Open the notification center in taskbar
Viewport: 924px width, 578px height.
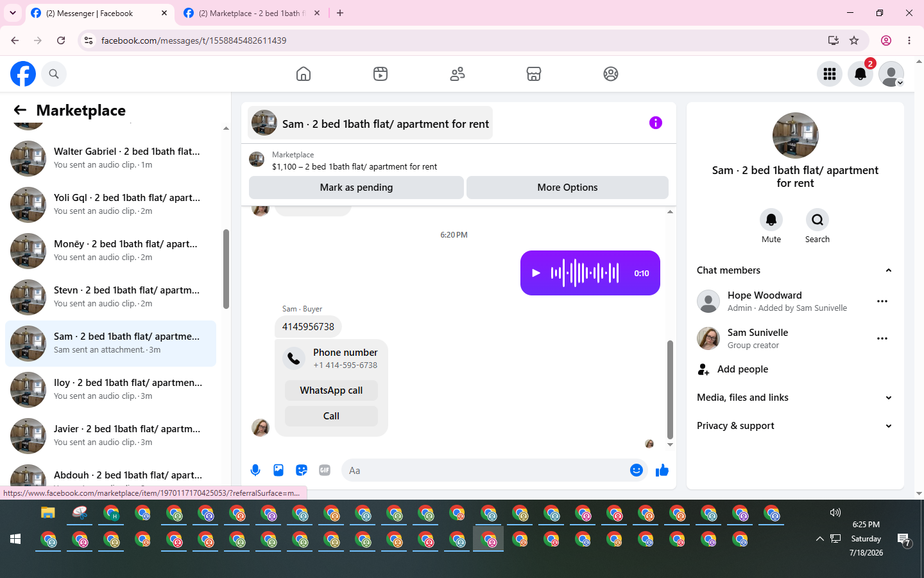(x=904, y=539)
